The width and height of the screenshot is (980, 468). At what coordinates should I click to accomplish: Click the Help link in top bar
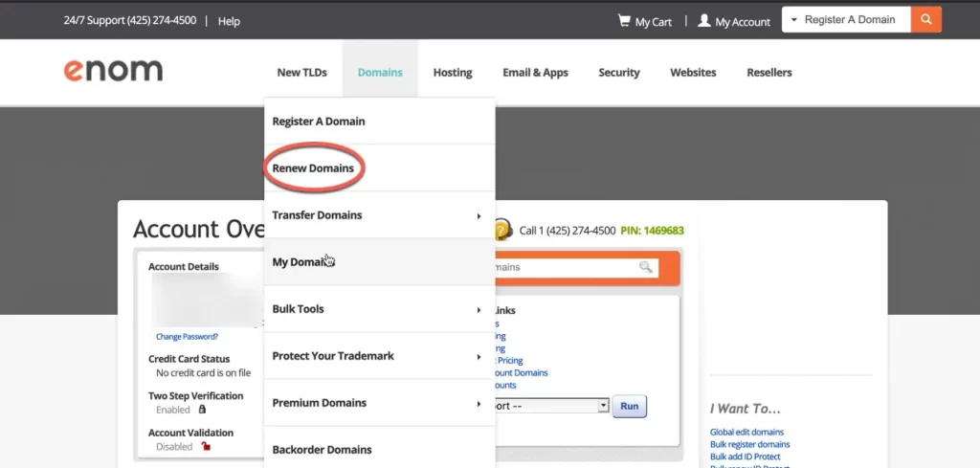pos(229,21)
